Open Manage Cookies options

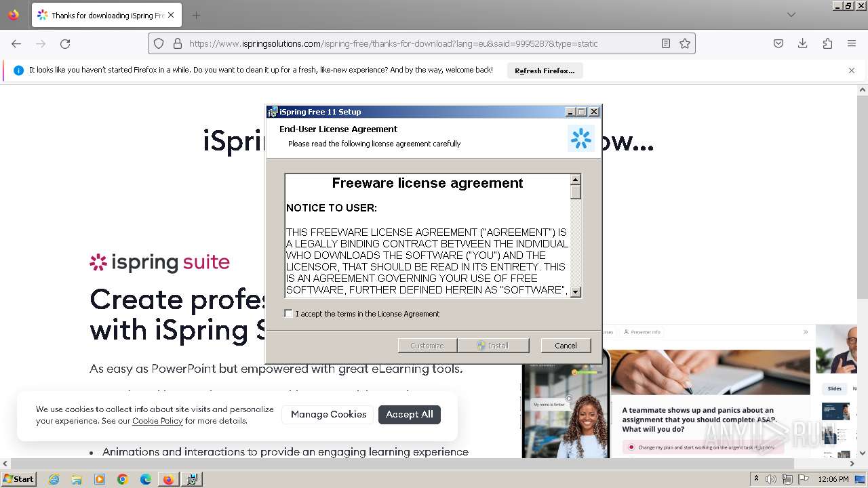point(328,414)
